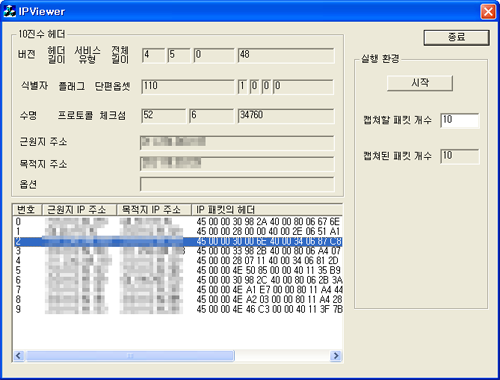Click the 캡쳐된 패킷 개수 field
The height and width of the screenshot is (380, 500).
coord(460,156)
